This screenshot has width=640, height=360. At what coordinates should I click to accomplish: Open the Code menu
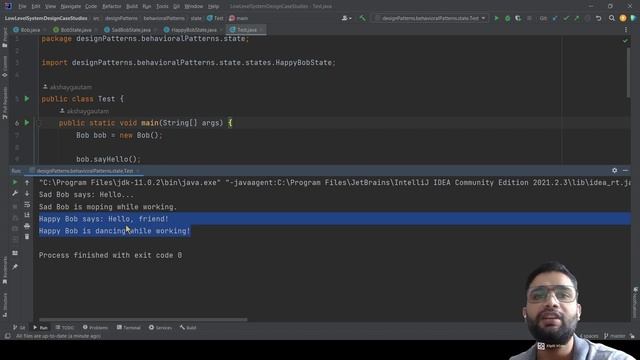(91, 6)
